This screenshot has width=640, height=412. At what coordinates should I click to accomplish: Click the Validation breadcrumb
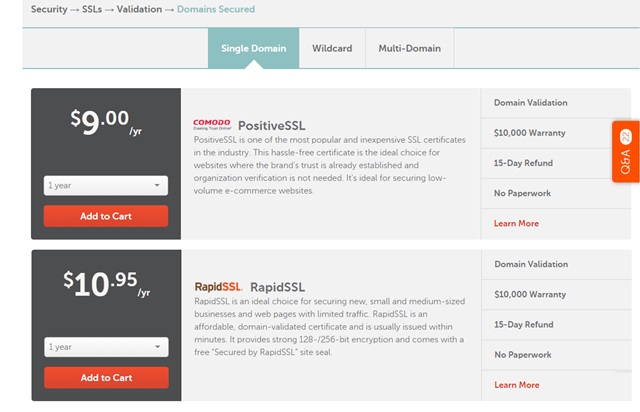pyautogui.click(x=139, y=9)
